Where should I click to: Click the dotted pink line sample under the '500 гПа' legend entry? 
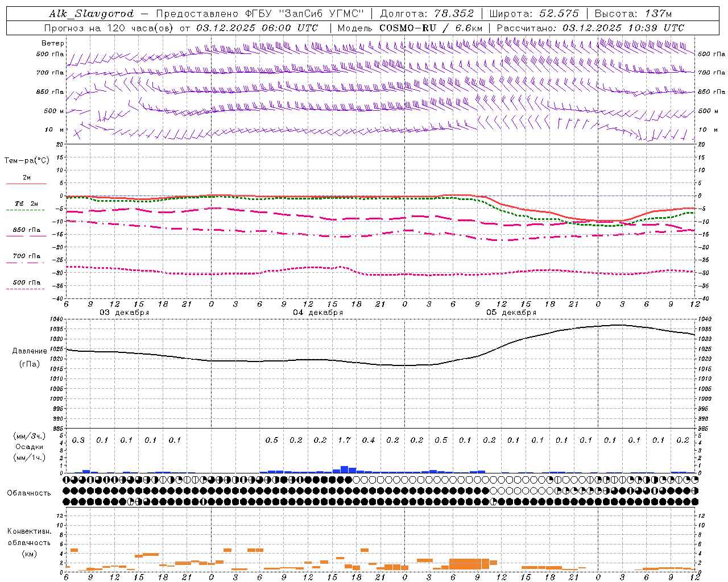click(26, 289)
